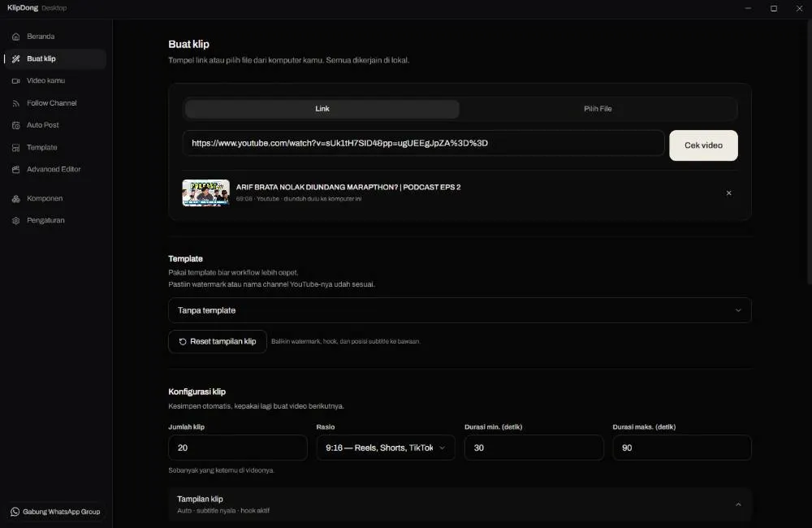Viewport: 812px width, 528px height.
Task: Minimize the KlipDong window
Action: (748, 8)
